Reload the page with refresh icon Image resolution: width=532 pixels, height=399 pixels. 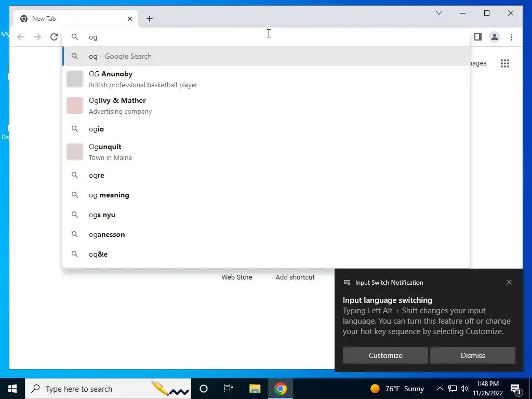point(54,37)
